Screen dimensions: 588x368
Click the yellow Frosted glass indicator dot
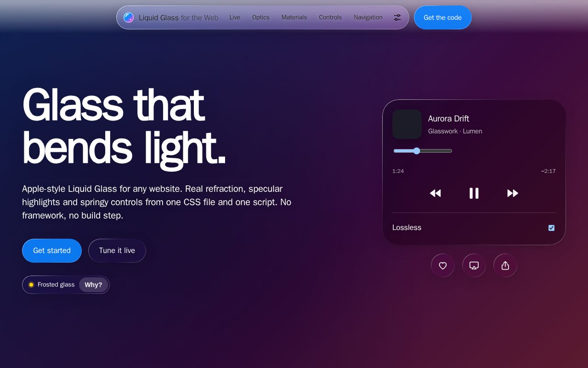point(31,285)
